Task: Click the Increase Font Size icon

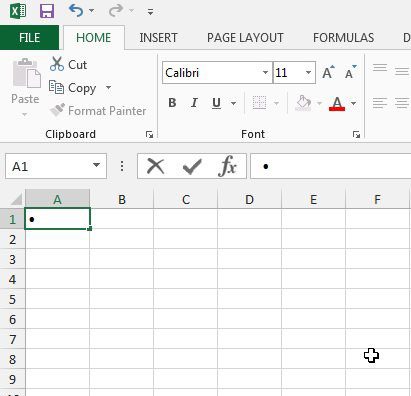Action: pos(328,72)
